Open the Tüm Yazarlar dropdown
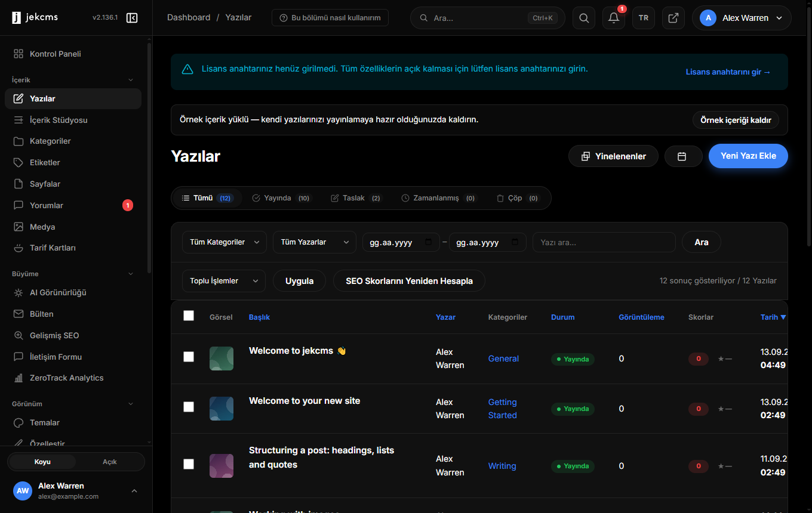Screen dimensions: 812x513 (x=315, y=242)
